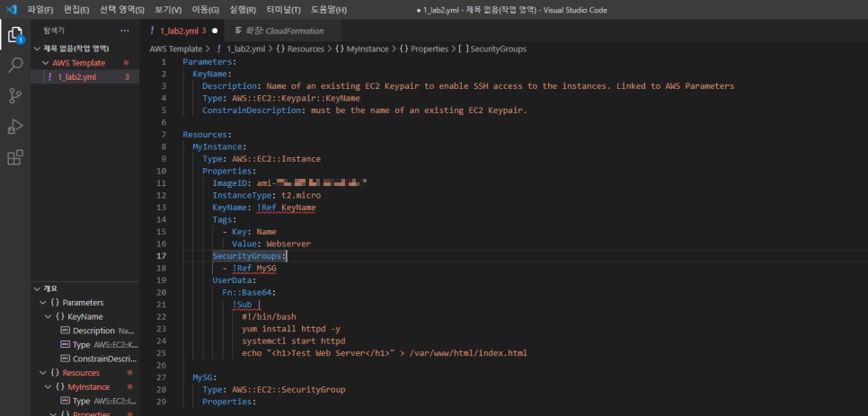
Task: Open the 도움말(H) menu
Action: click(329, 10)
